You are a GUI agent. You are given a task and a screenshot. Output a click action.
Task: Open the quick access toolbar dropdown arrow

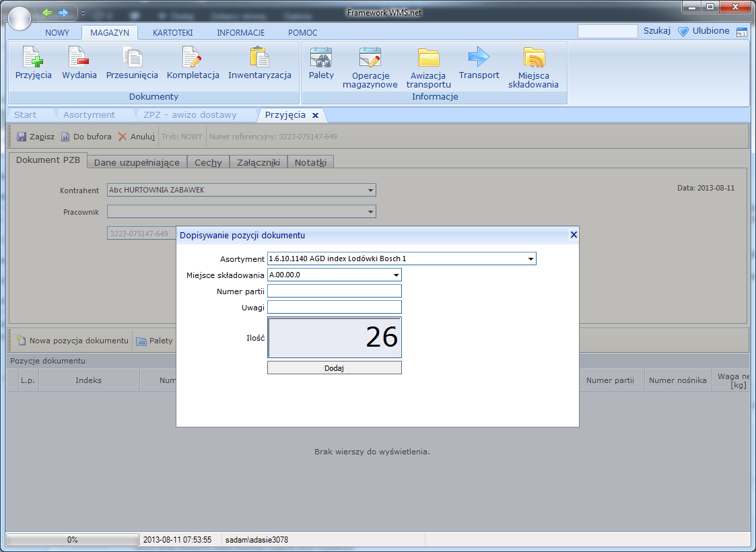point(83,13)
